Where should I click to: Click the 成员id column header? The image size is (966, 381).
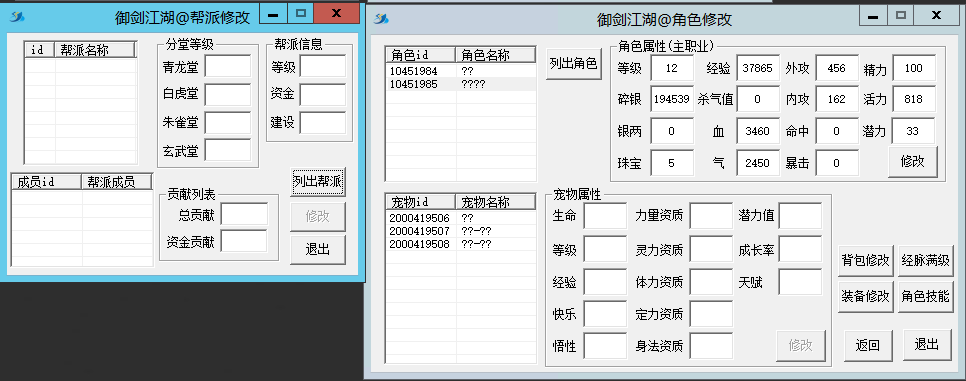tap(47, 181)
